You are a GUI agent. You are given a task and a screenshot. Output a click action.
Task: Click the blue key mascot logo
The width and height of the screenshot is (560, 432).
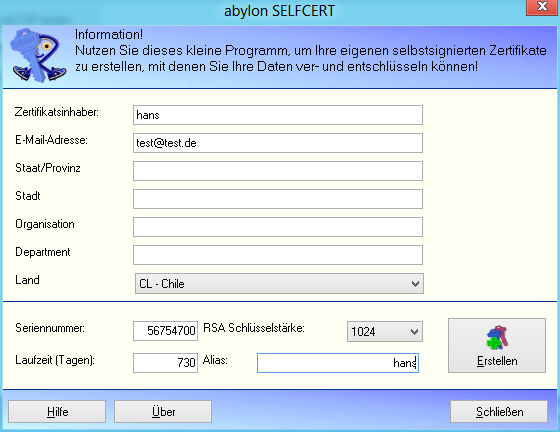(x=38, y=55)
